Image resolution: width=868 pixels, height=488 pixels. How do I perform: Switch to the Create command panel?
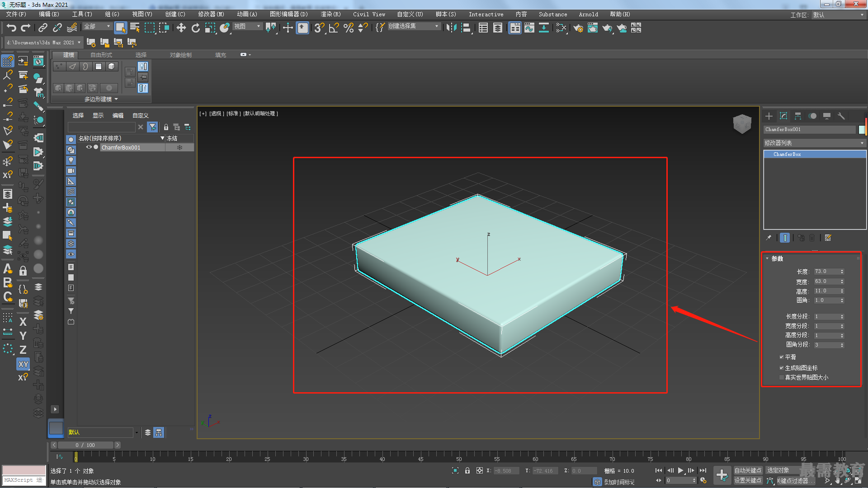[769, 116]
